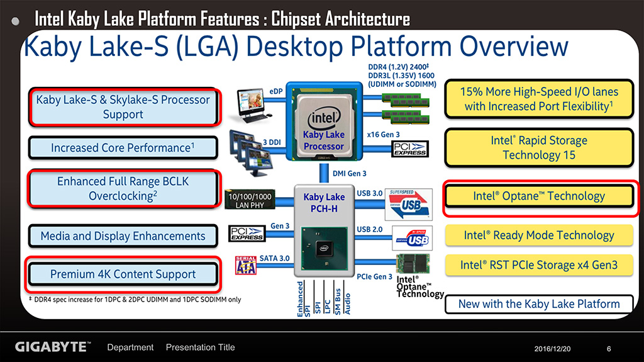Click the eDP label
644x362 pixels.
pyautogui.click(x=277, y=91)
